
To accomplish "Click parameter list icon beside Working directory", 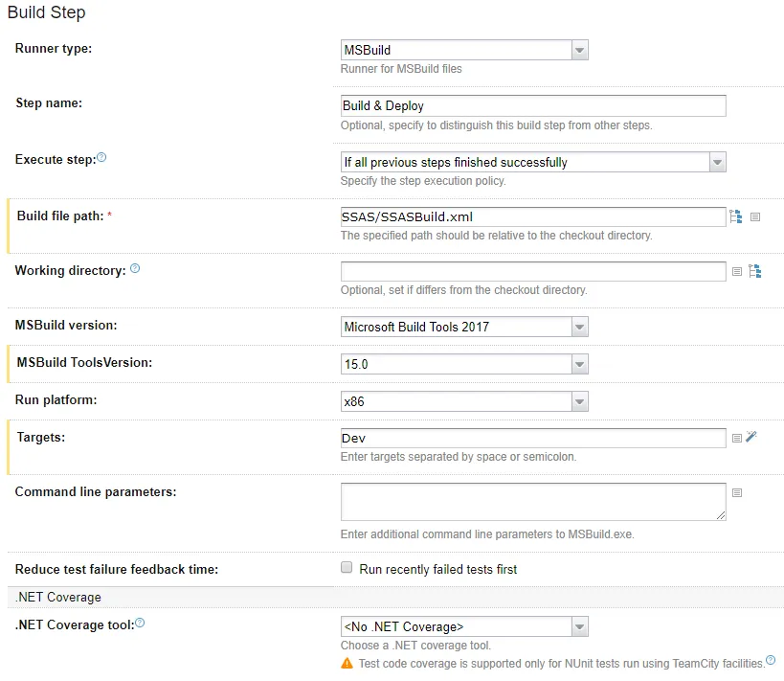I will (x=737, y=272).
